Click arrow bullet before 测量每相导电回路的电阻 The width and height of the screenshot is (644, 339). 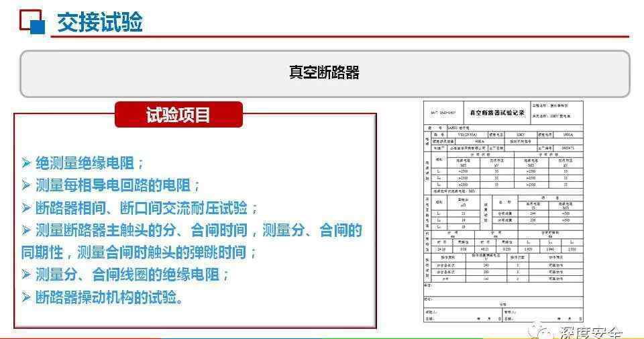26,185
